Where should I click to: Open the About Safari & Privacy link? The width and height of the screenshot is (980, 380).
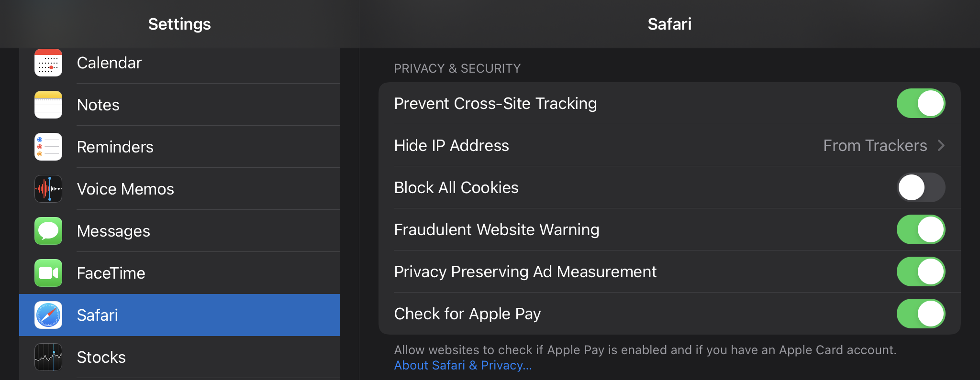click(x=462, y=365)
